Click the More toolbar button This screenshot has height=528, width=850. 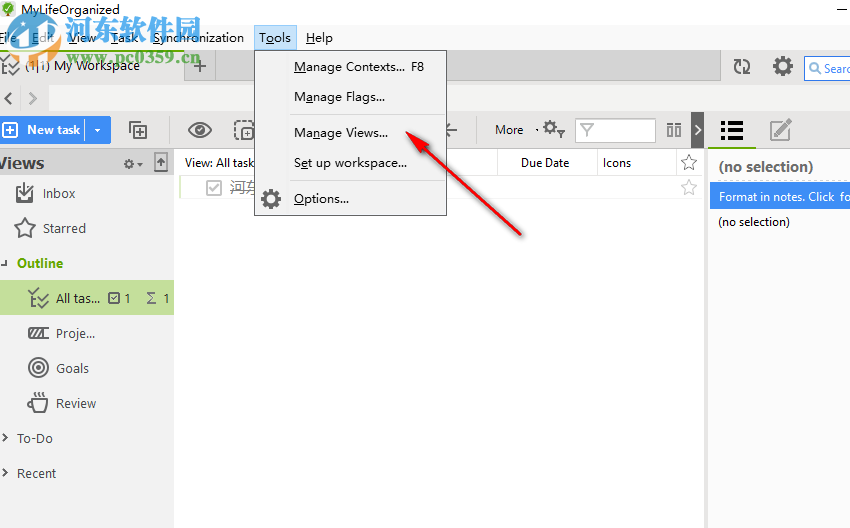[x=509, y=130]
